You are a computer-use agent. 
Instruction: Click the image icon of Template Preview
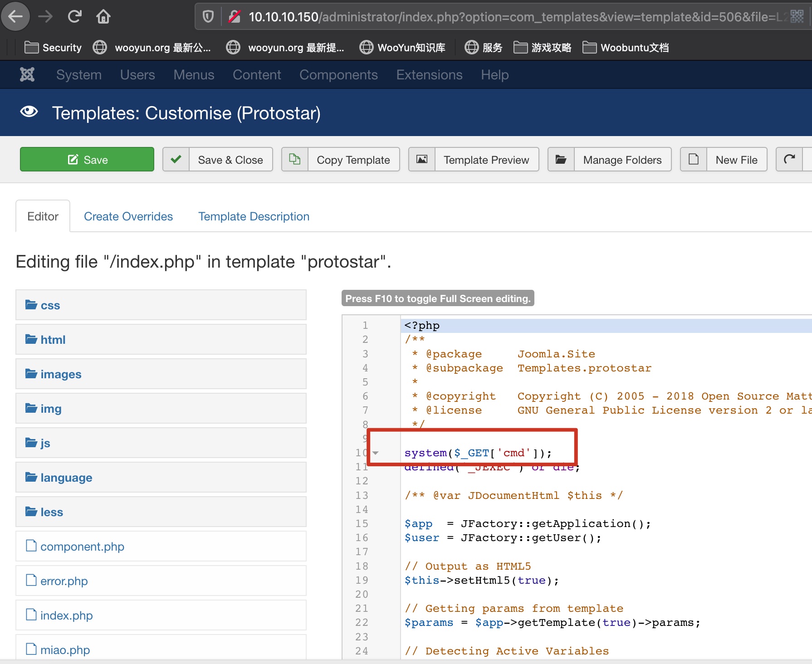(x=422, y=159)
